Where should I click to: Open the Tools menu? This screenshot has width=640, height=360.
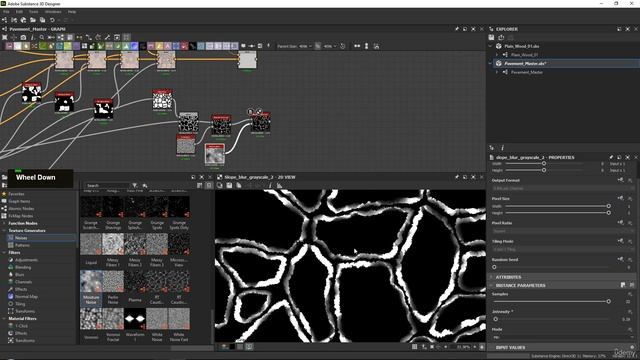tap(33, 12)
